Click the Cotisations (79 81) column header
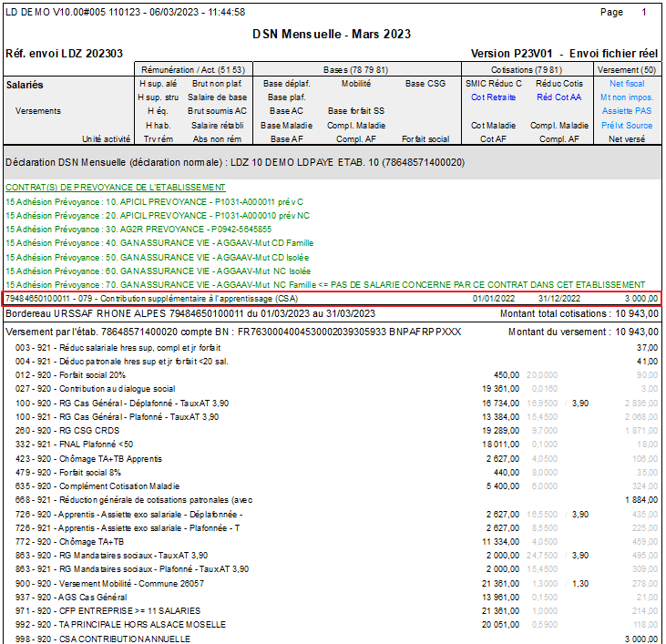The image size is (666, 644). pyautogui.click(x=528, y=69)
